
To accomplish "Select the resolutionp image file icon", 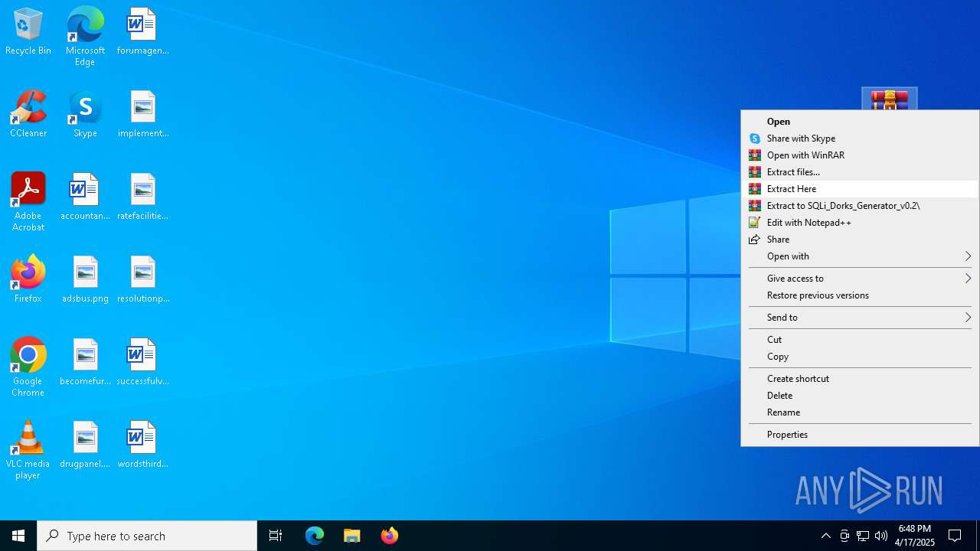I will coord(142,280).
